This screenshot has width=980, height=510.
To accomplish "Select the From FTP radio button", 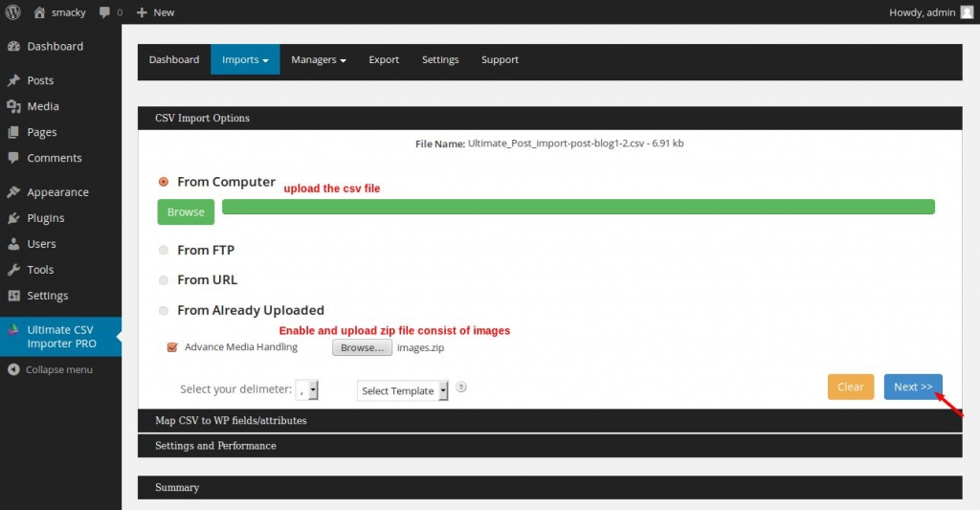I will pyautogui.click(x=164, y=250).
